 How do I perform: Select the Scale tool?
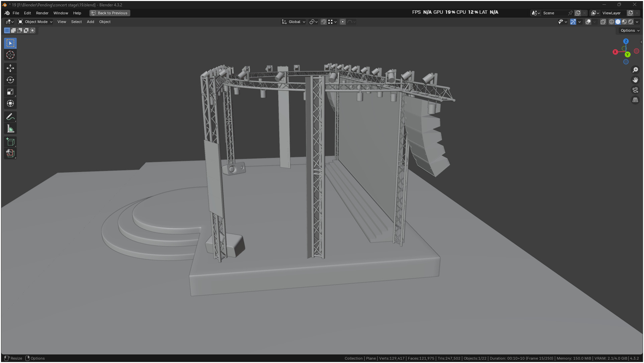10,92
